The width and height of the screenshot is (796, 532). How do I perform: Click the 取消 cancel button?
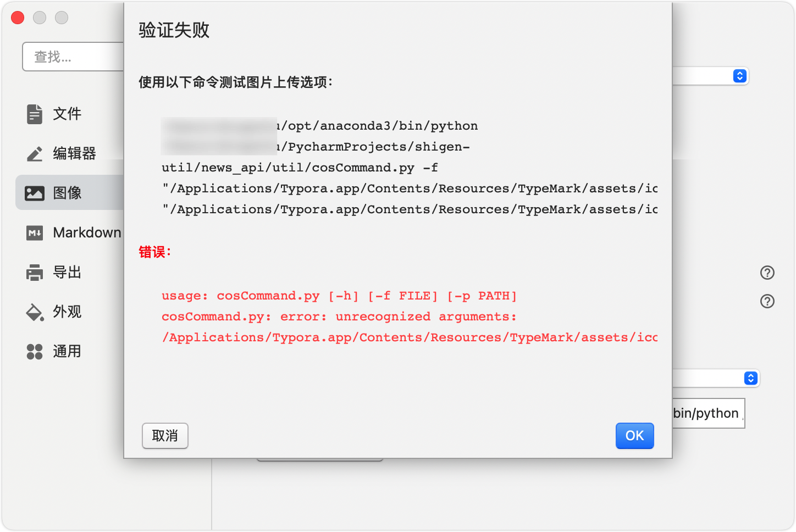pos(165,436)
